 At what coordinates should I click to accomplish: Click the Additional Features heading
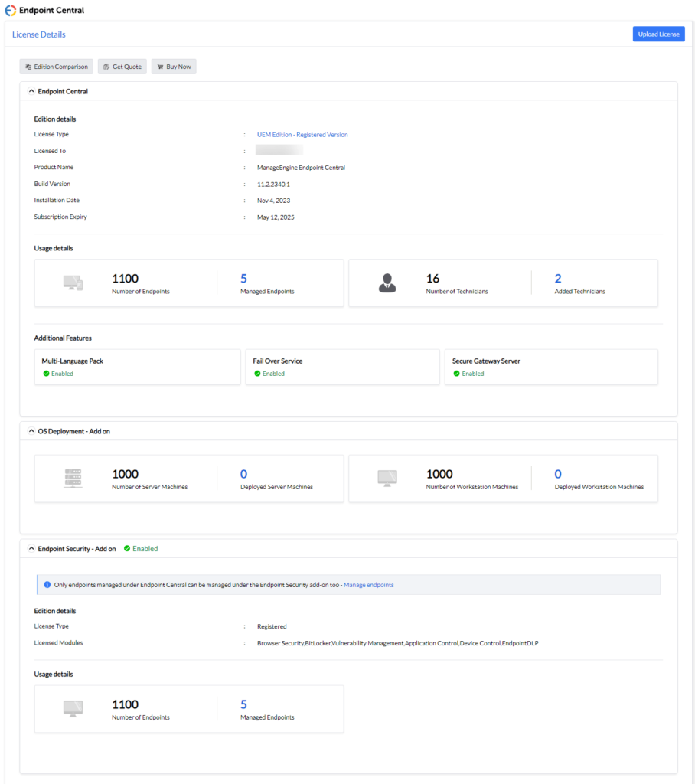click(63, 338)
